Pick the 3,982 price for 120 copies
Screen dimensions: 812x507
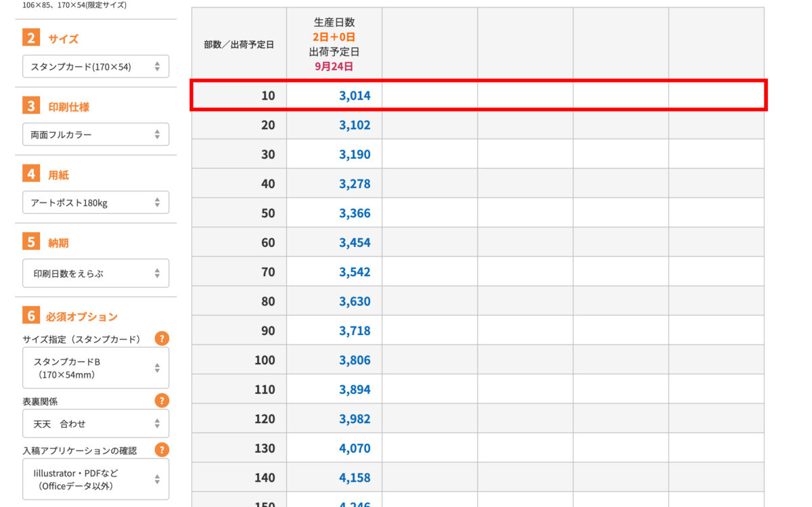pos(355,419)
